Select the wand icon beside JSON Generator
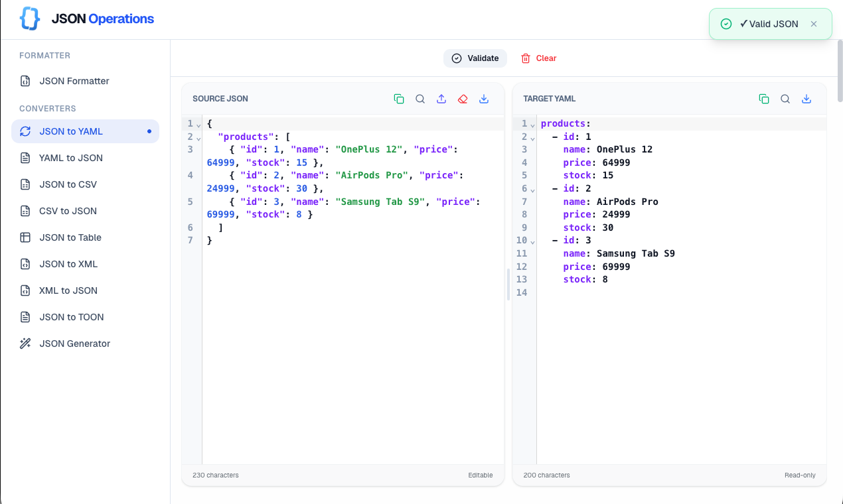 coord(25,343)
